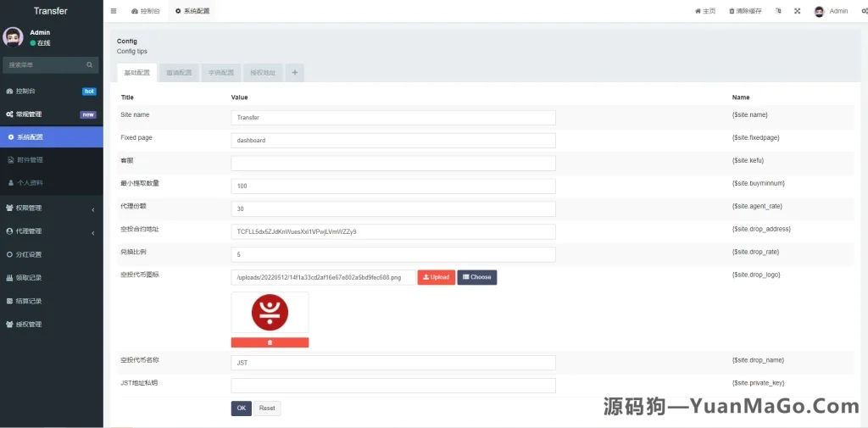Click the 空投合约地址 address field
The width and height of the screenshot is (868, 428).
coord(393,231)
